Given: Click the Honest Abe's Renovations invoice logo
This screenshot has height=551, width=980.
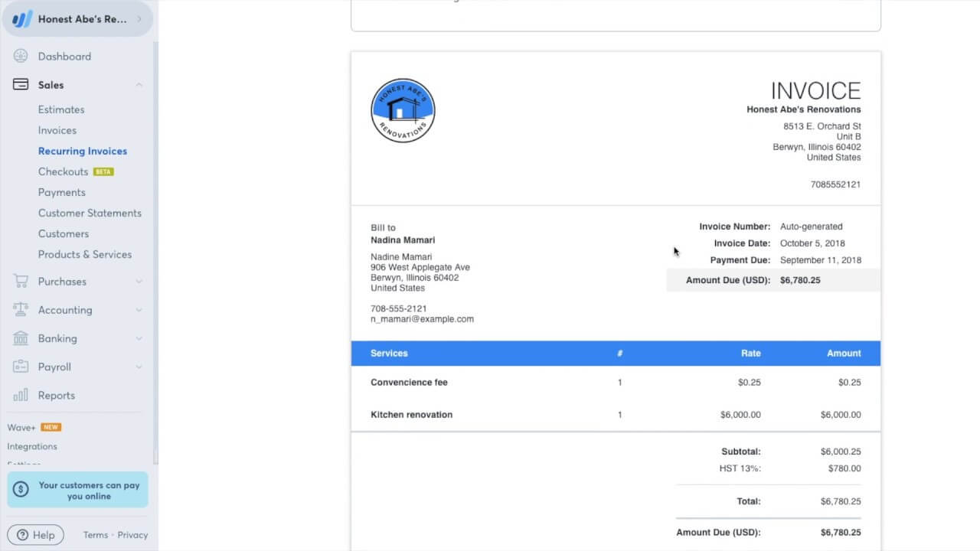Looking at the screenshot, I should 403,109.
